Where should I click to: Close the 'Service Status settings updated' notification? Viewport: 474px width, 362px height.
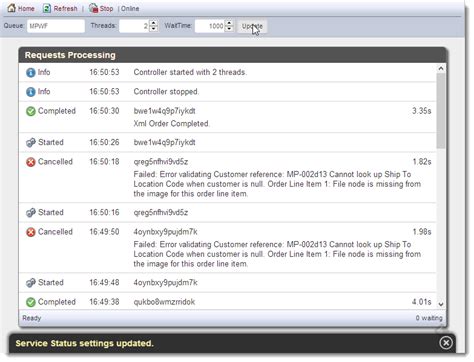tap(446, 343)
